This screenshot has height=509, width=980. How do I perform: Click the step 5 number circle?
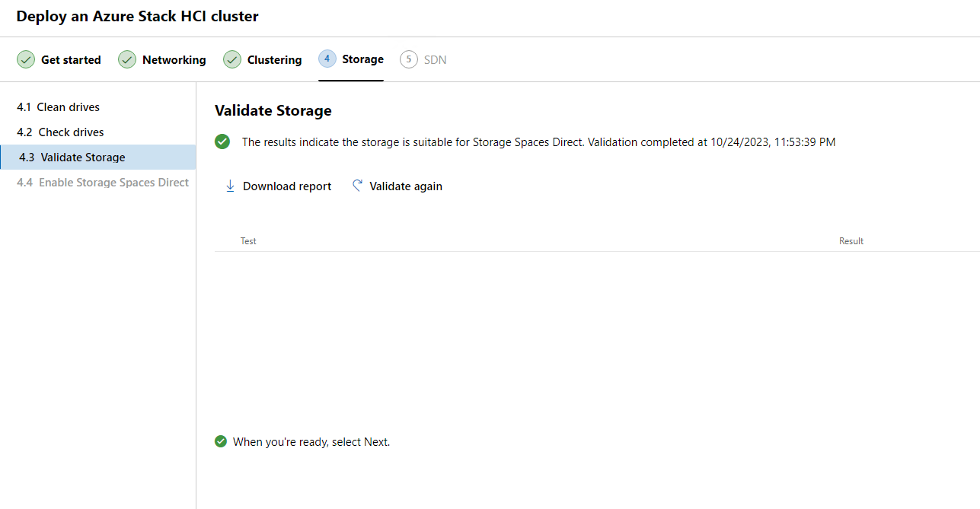tap(409, 59)
